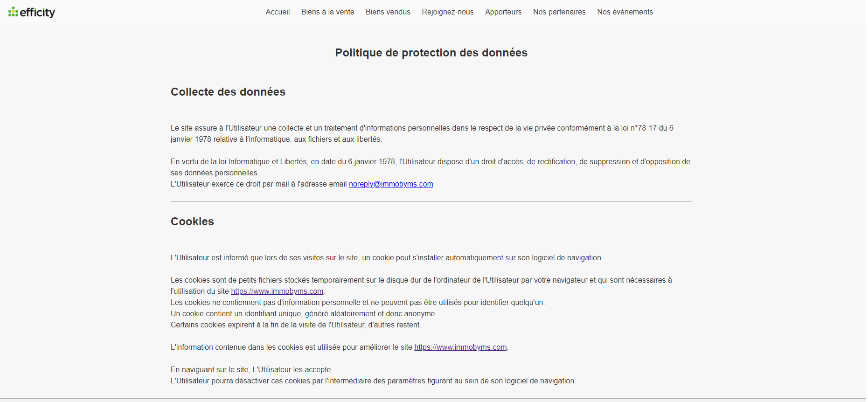Open the Biens vendus section
This screenshot has height=402, width=868.
click(x=388, y=12)
